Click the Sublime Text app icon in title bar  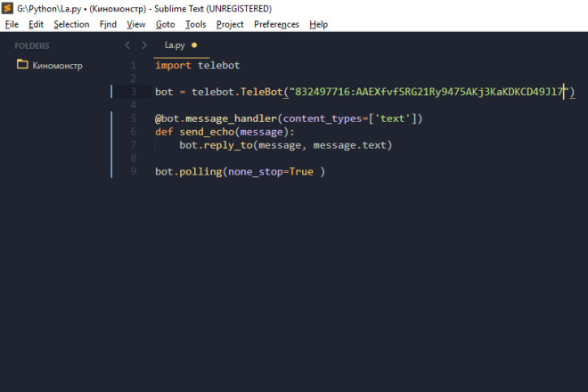pos(7,8)
